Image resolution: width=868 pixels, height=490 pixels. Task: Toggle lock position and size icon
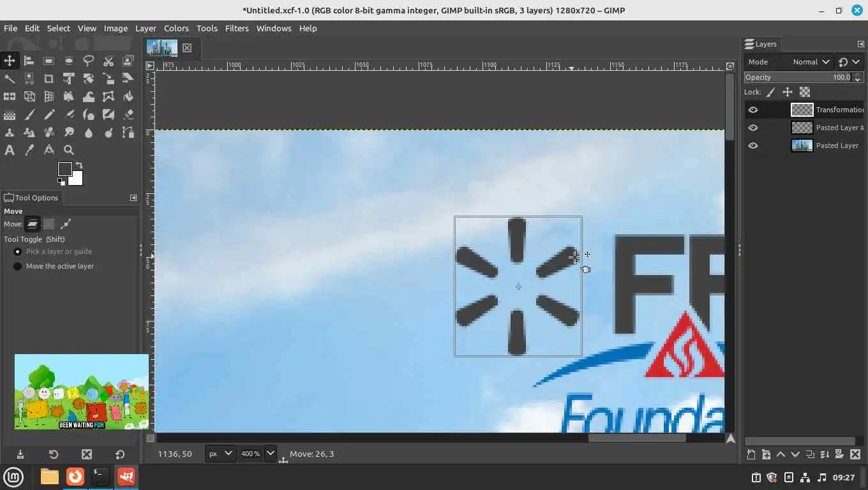(x=788, y=92)
